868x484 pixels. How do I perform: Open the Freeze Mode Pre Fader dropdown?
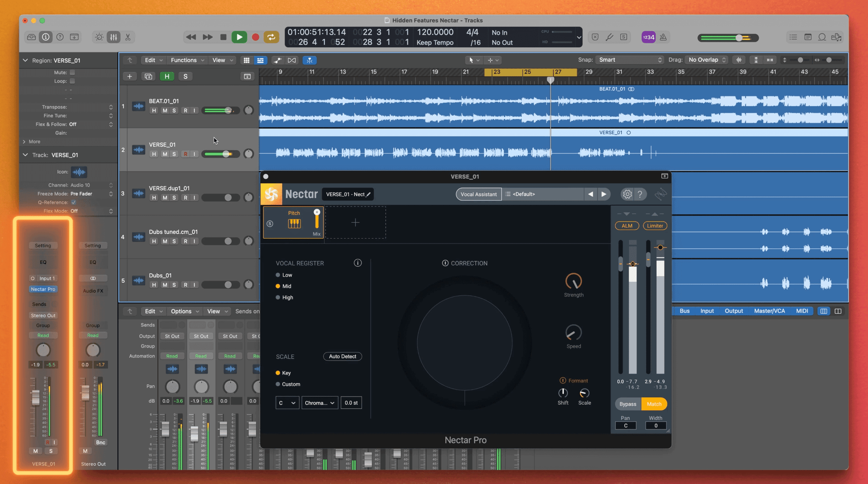(92, 194)
